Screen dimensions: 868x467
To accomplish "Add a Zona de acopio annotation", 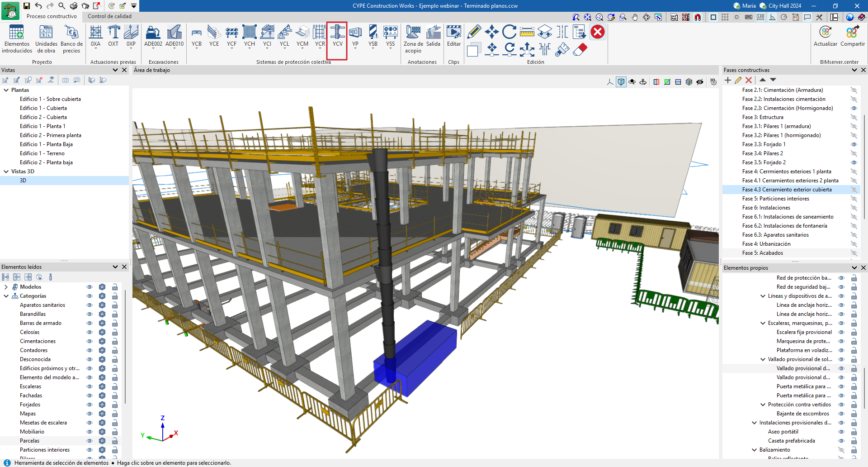I will (413, 39).
